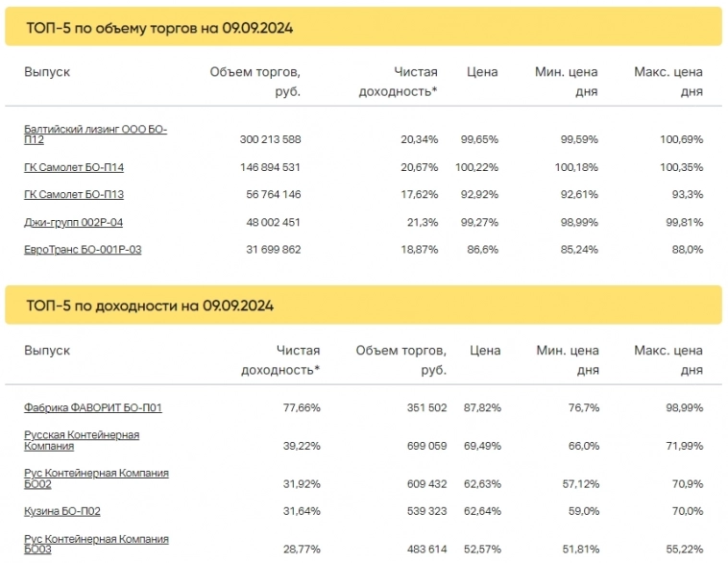Click the ТОП-5 по объему торгов heading
This screenshot has height=563, width=728.
pos(158,28)
